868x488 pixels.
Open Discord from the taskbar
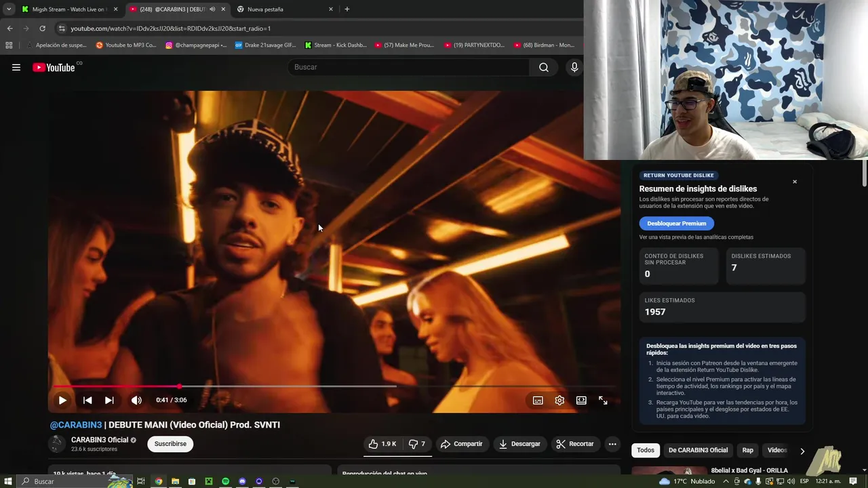[242, 481]
